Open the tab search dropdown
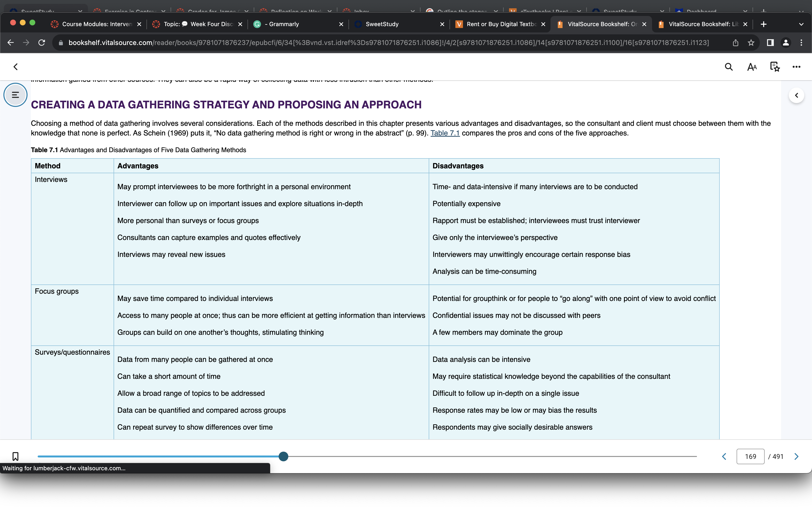The width and height of the screenshot is (812, 508). pos(801,24)
